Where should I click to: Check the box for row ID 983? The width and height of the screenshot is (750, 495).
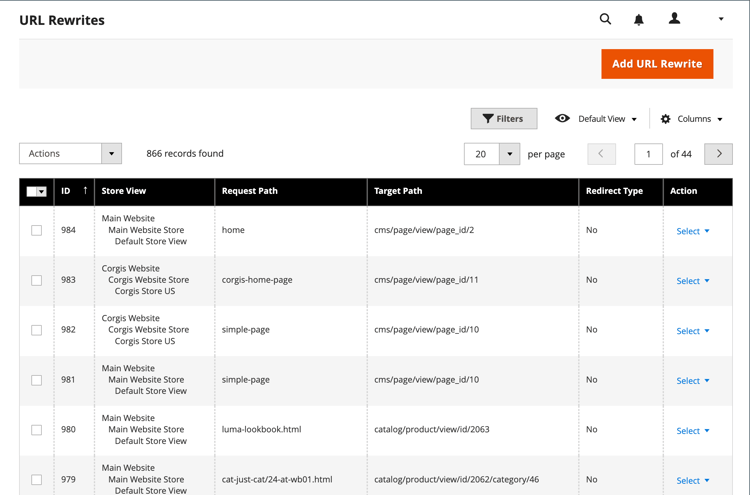coord(36,280)
